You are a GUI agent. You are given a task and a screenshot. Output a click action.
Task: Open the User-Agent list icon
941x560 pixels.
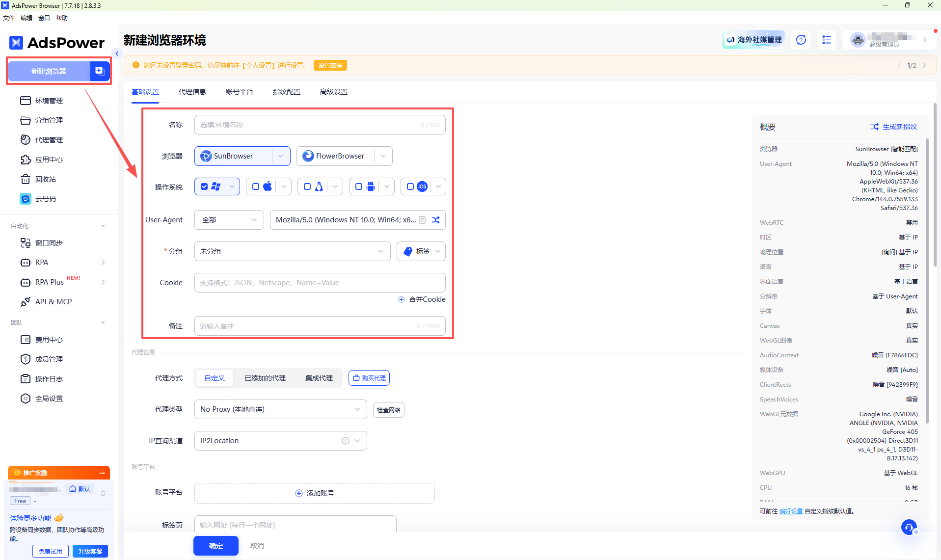coord(422,220)
